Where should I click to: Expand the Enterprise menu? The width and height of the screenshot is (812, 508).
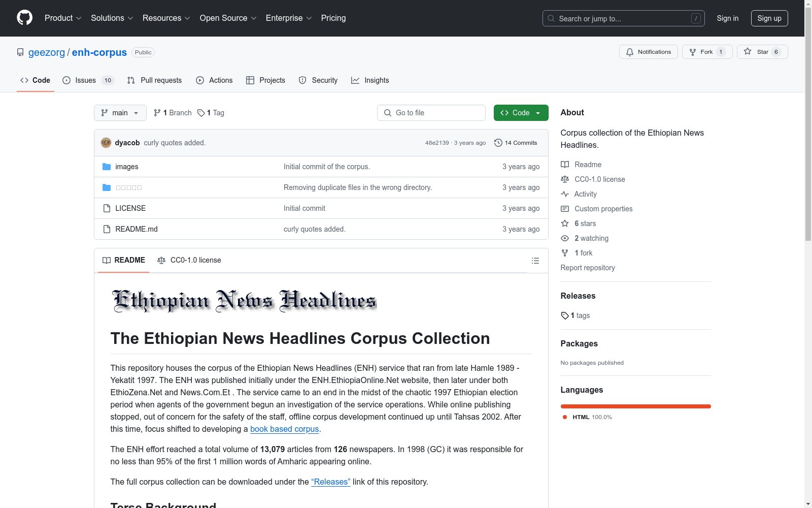point(289,18)
